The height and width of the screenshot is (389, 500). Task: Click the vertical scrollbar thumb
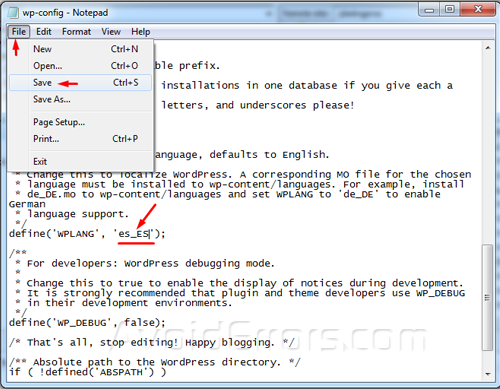488,297
